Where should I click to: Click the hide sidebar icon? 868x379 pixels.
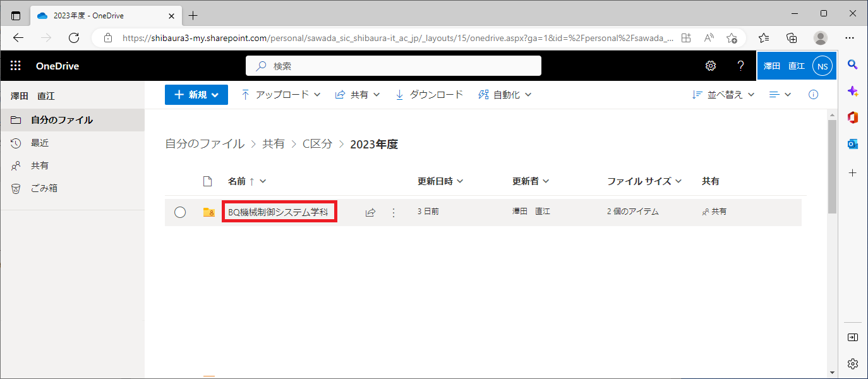[853, 337]
